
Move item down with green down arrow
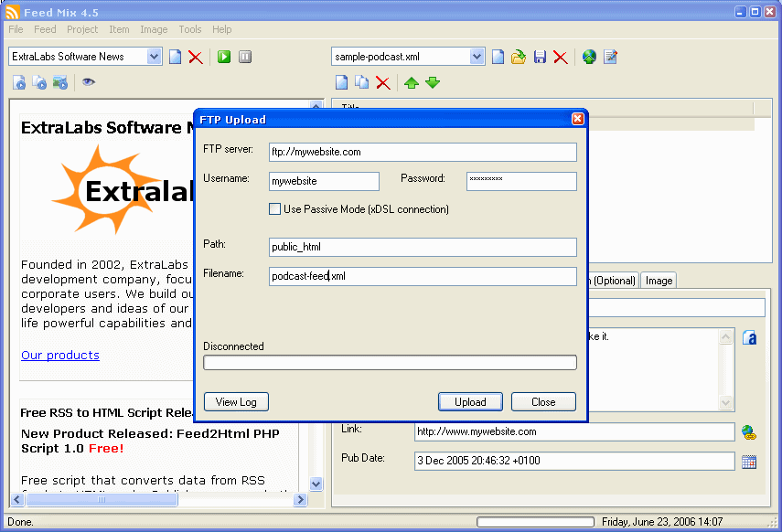click(433, 83)
